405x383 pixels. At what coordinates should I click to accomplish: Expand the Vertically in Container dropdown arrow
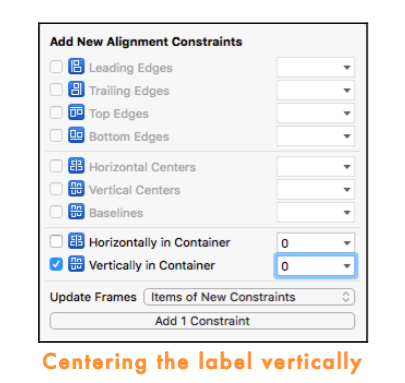tap(347, 266)
